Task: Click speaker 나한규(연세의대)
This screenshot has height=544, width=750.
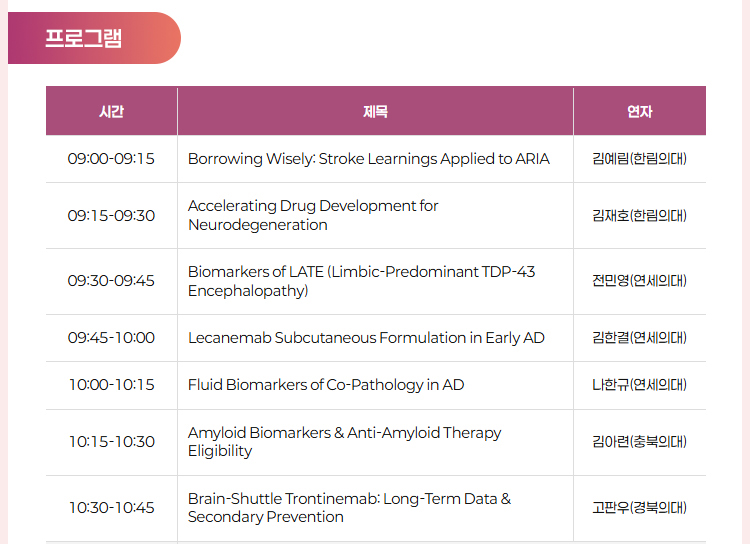Action: pyautogui.click(x=640, y=385)
